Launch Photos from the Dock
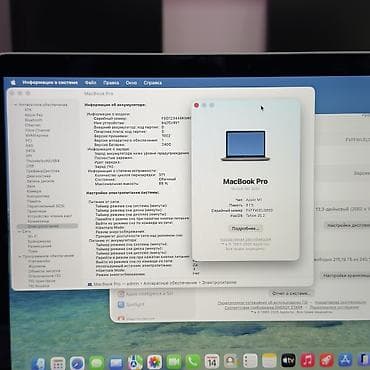This screenshot has height=370, width=370. pos(154,362)
